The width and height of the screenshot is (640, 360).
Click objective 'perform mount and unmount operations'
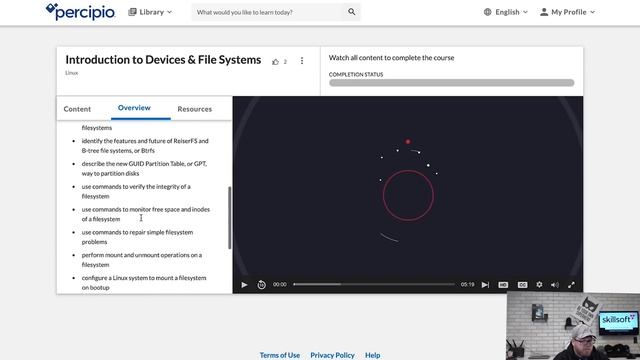click(x=142, y=260)
